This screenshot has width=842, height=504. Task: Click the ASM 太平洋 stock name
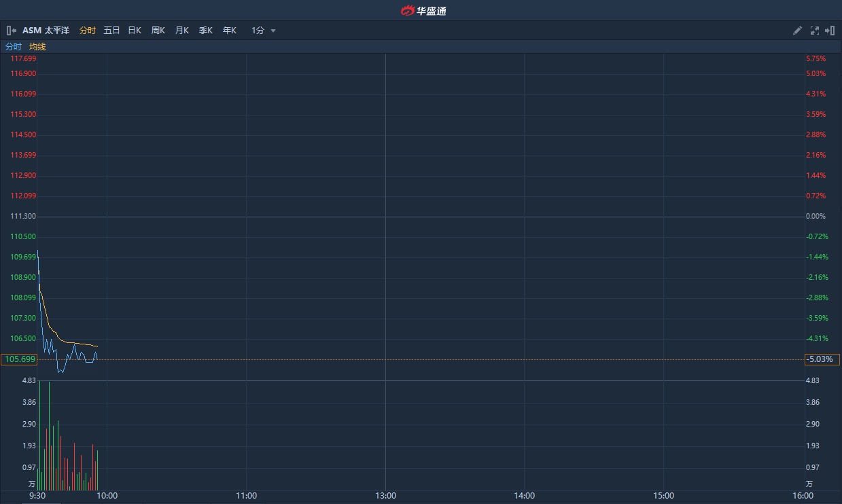46,31
